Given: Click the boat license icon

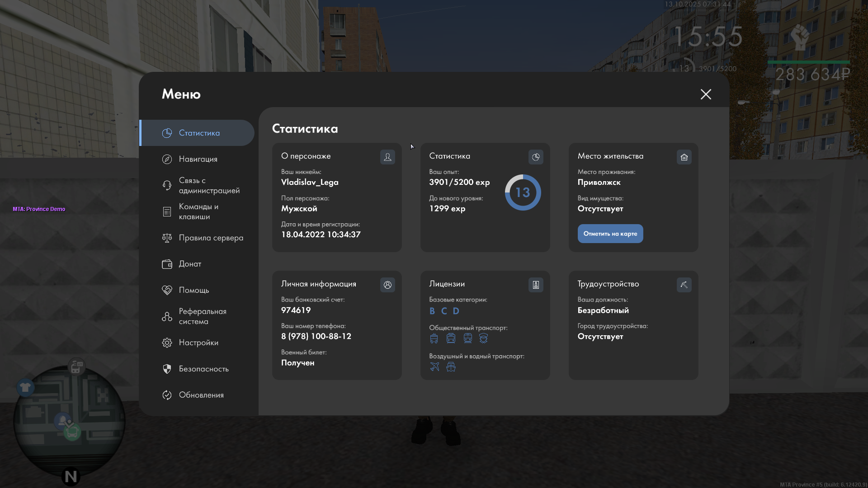Looking at the screenshot, I should click(x=451, y=366).
